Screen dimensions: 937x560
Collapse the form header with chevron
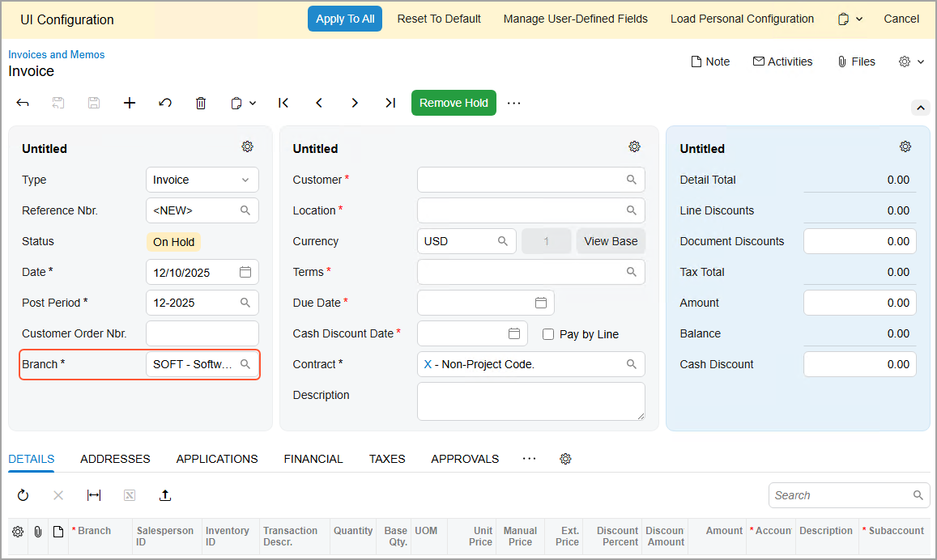tap(920, 108)
